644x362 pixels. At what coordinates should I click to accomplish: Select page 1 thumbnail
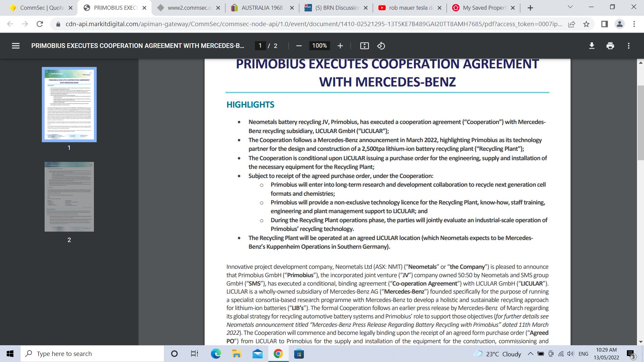tap(69, 104)
